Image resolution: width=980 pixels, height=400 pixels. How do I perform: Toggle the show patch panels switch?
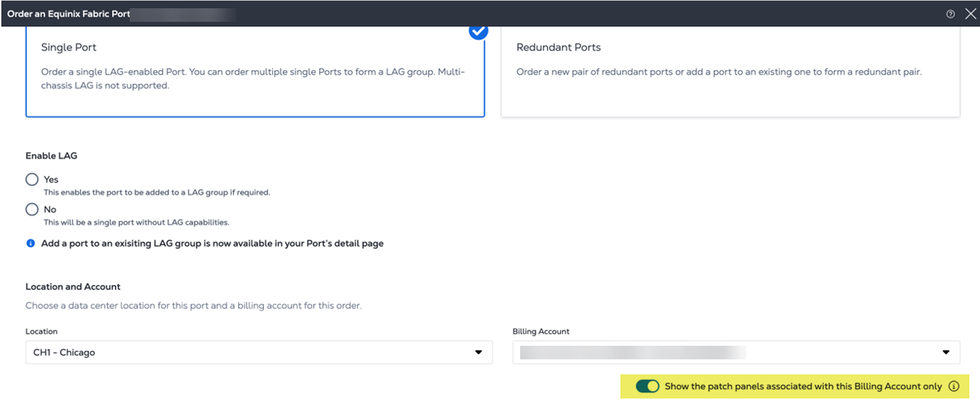[x=647, y=386]
